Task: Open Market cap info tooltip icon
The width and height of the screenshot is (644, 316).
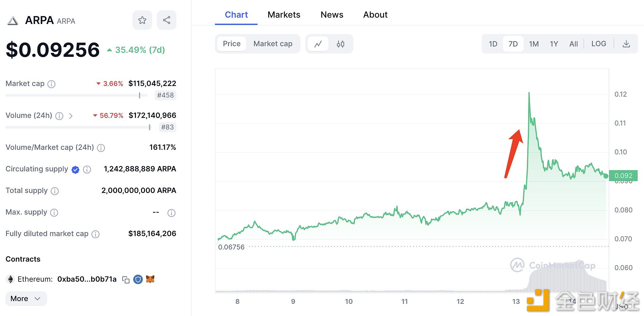Action: [52, 84]
